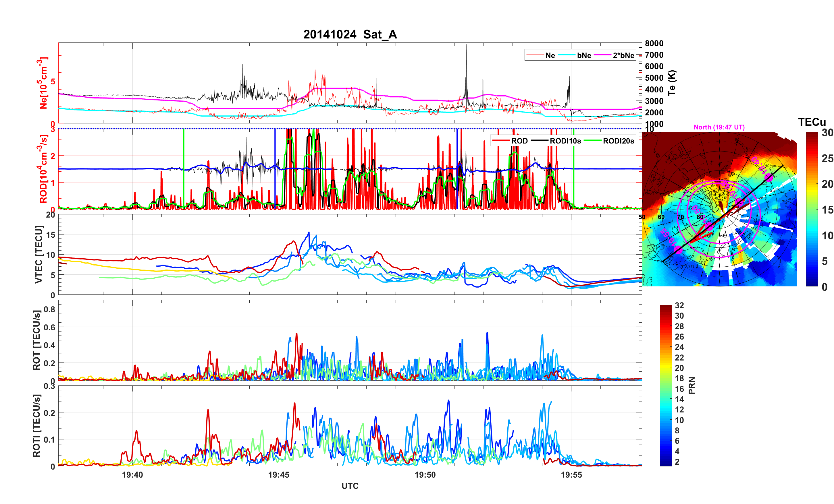Screen dimensions: 834x504
Task: Click the 19:40 time axis tick label
Action: coord(132,474)
